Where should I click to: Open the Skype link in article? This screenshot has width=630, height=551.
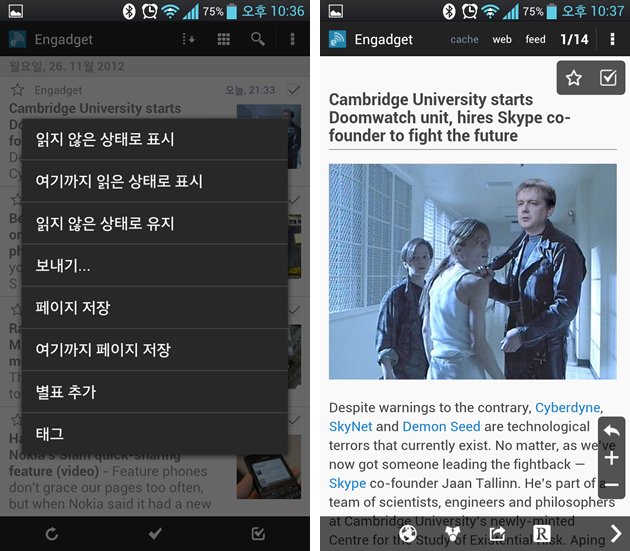347,483
